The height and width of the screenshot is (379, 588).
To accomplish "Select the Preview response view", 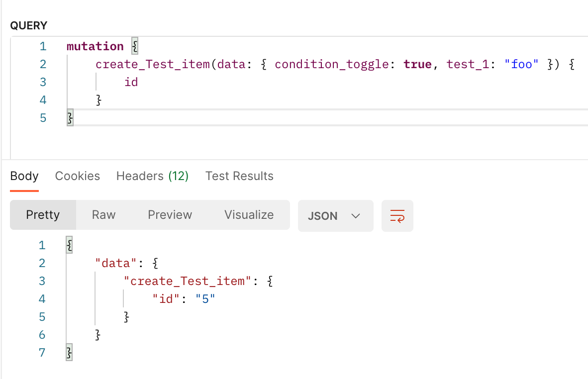I will [x=170, y=215].
